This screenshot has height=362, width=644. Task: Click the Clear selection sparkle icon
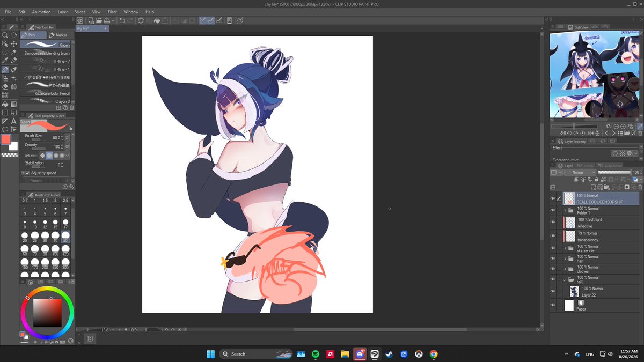[x=141, y=20]
